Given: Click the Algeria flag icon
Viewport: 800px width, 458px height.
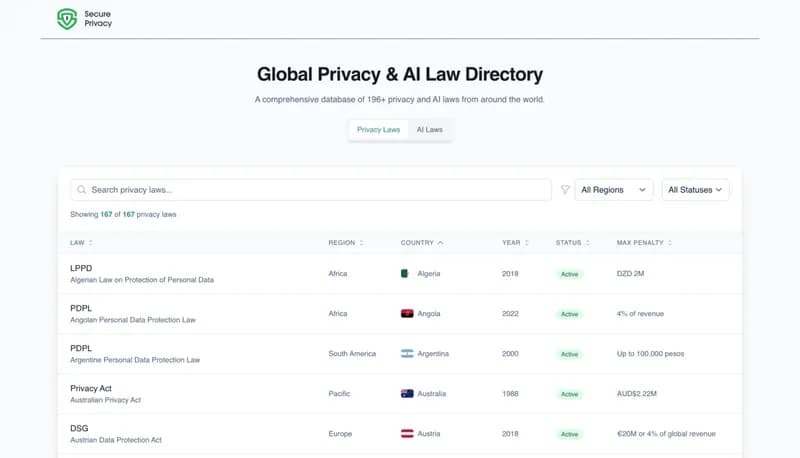Looking at the screenshot, I should 405,273.
